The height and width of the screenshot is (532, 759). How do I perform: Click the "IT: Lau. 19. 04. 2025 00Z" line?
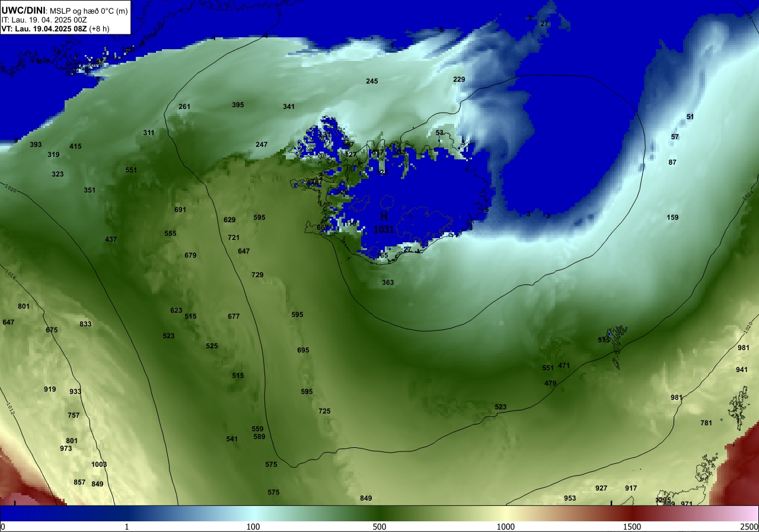click(44, 20)
